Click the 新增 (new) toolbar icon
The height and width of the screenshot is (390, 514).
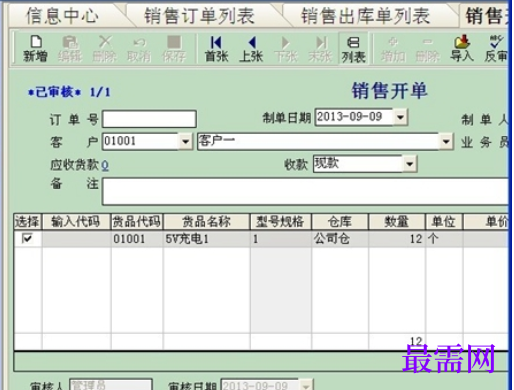(35, 49)
